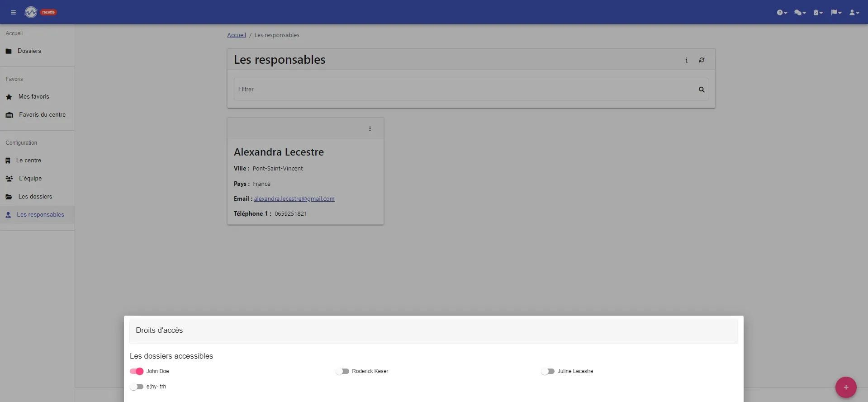Viewport: 868px width, 402px height.
Task: Select Les responsables in the sidebar
Action: point(37,215)
